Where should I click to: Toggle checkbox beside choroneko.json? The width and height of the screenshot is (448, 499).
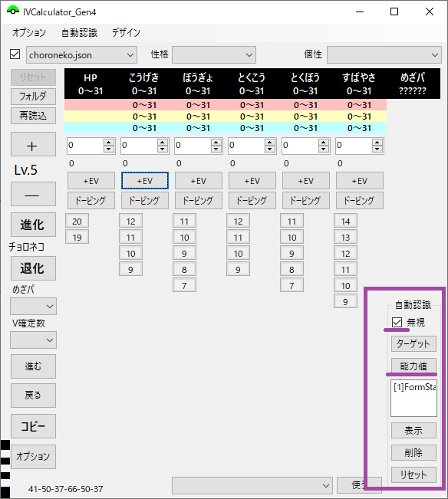tap(15, 54)
